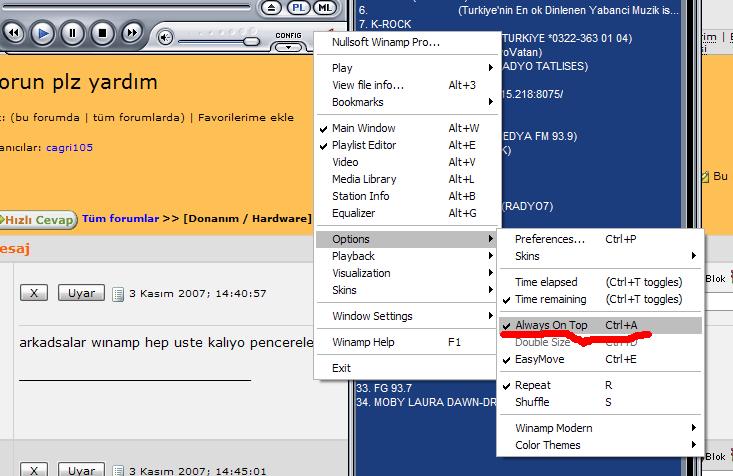This screenshot has width=733, height=476.
Task: Click X button on 14:40:57 post
Action: click(x=34, y=293)
